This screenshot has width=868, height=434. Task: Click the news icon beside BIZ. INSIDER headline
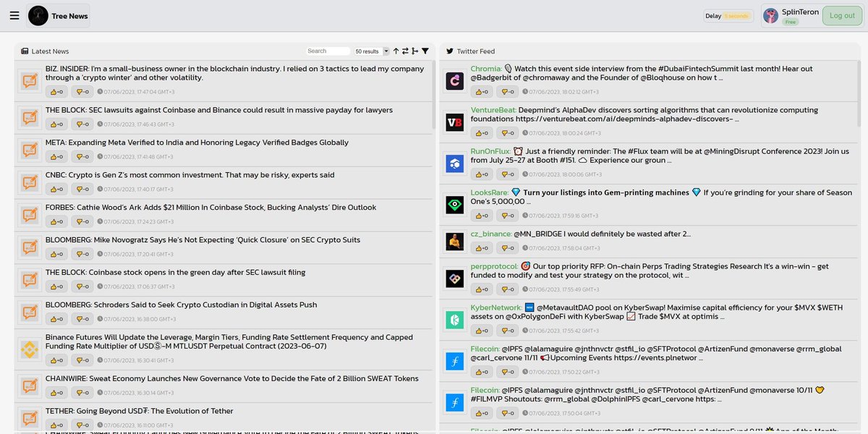coord(30,80)
